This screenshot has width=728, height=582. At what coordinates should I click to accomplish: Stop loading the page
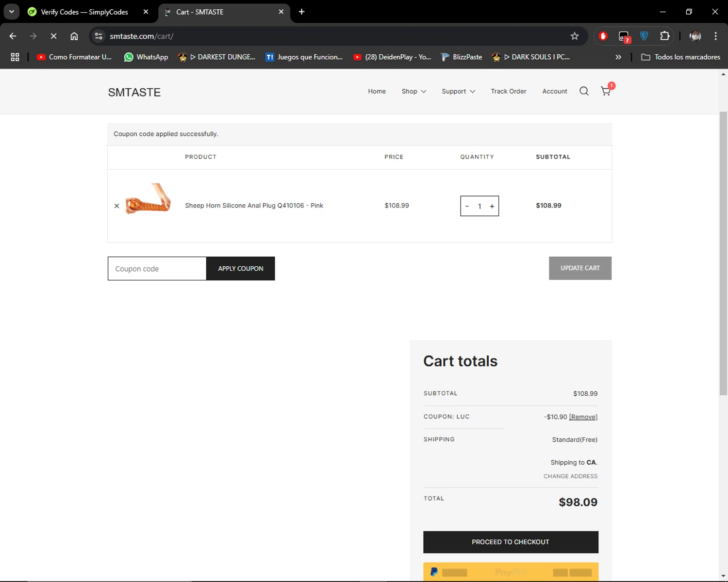click(x=54, y=36)
